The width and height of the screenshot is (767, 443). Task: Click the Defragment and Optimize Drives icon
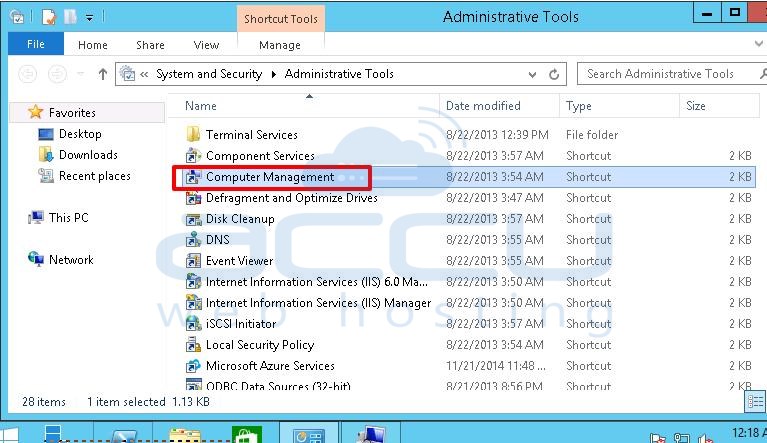[x=193, y=198]
